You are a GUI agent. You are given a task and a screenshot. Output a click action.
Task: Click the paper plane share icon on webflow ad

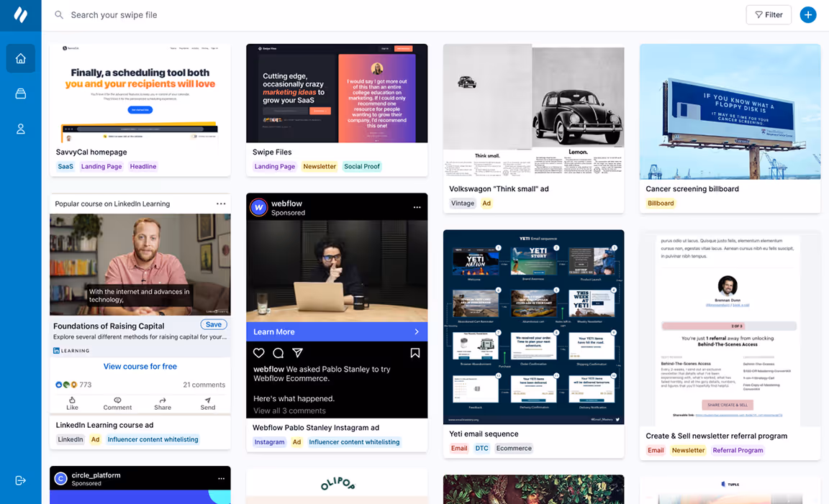[x=298, y=353]
